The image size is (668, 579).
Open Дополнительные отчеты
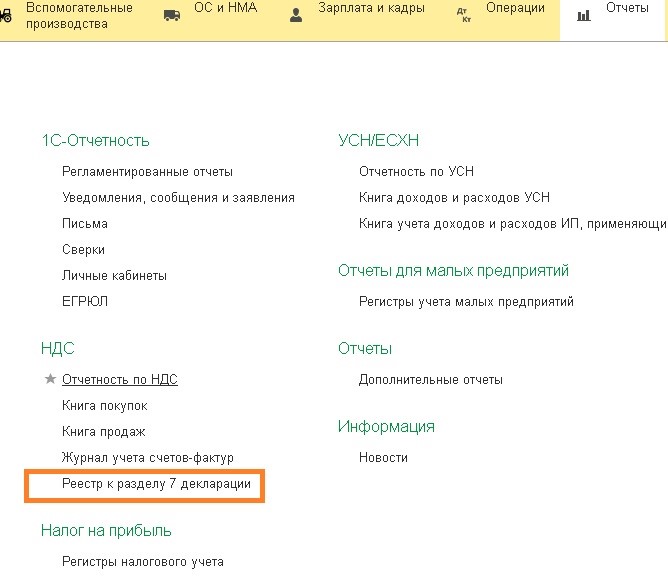431,380
